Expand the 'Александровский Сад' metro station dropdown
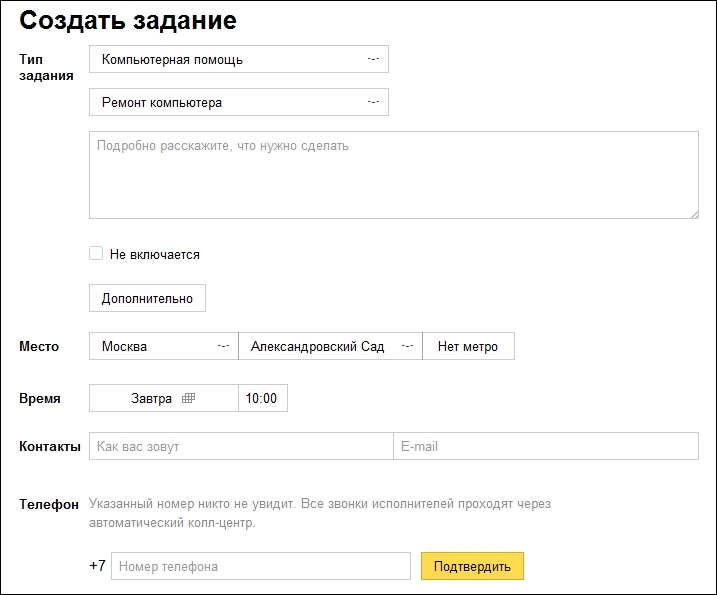Image resolution: width=717 pixels, height=595 pixels. click(330, 346)
